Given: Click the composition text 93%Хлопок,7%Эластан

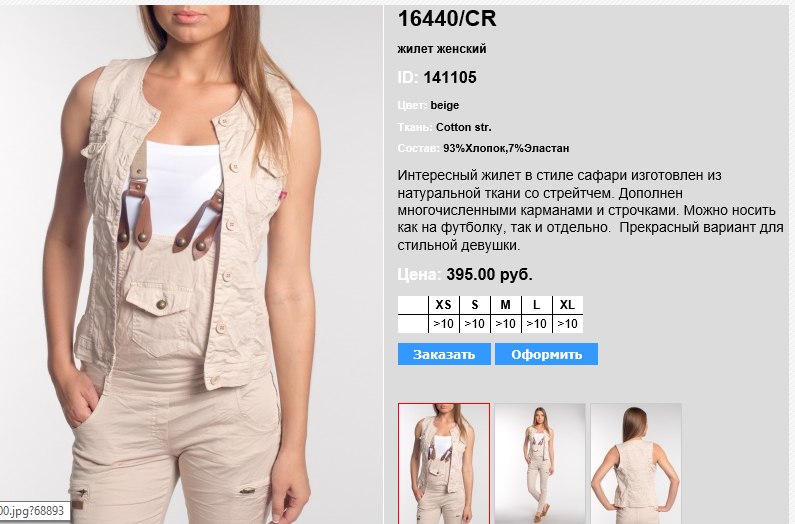Looking at the screenshot, I should [506, 148].
